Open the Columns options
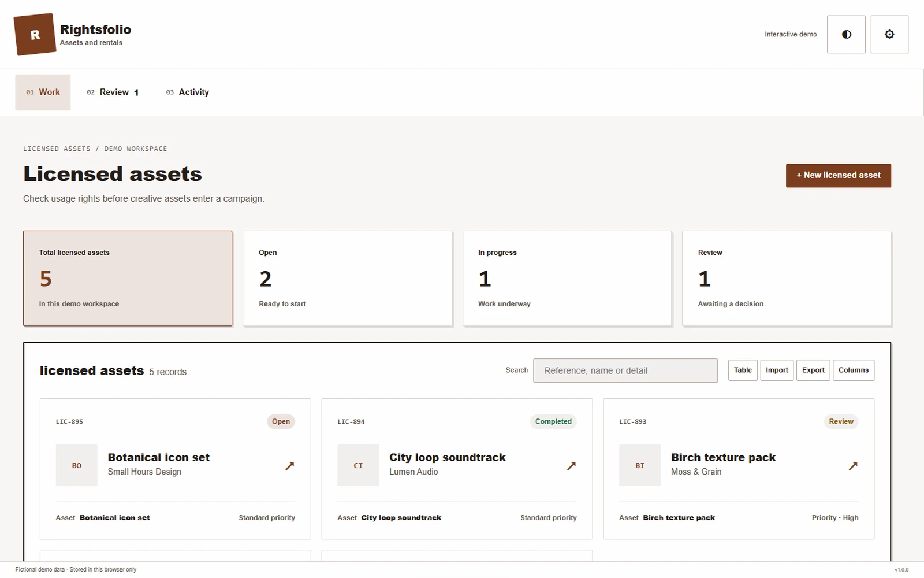 click(854, 370)
